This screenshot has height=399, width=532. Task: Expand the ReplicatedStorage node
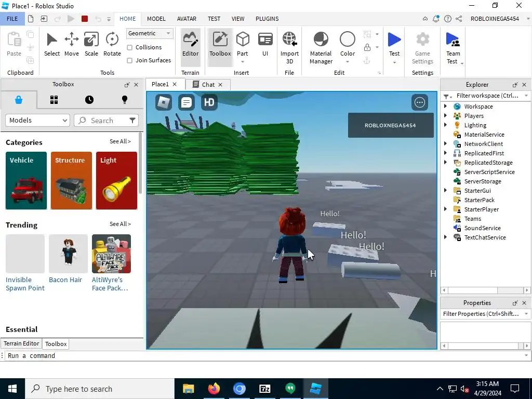[445, 163]
